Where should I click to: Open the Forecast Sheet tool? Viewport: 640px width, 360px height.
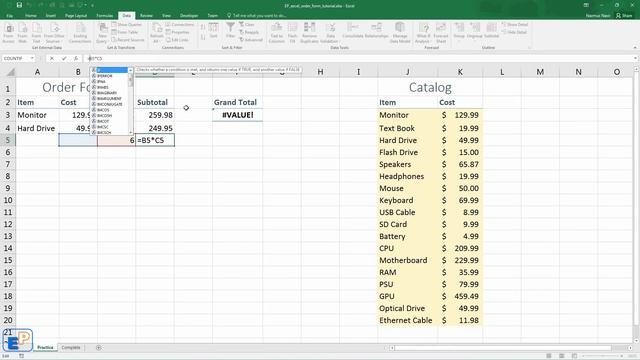441,33
